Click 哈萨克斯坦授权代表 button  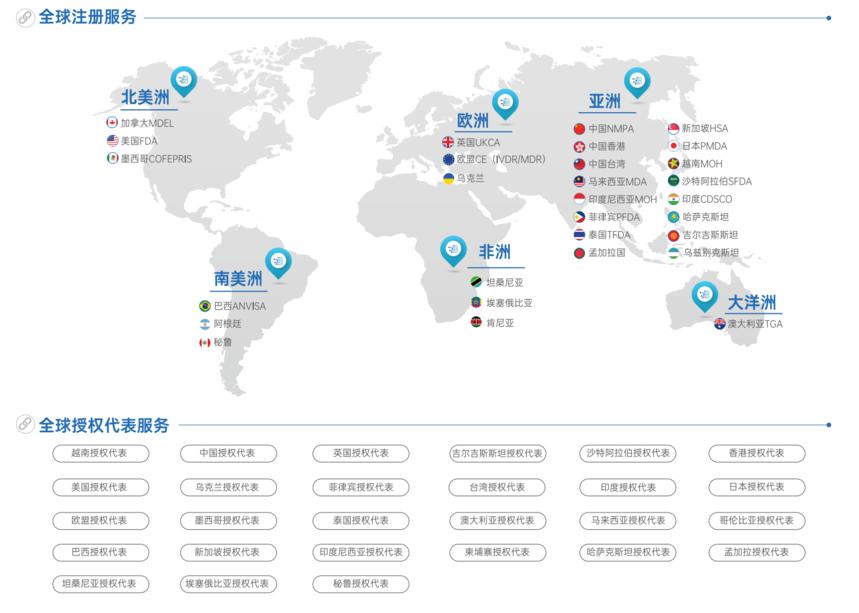[x=628, y=553]
